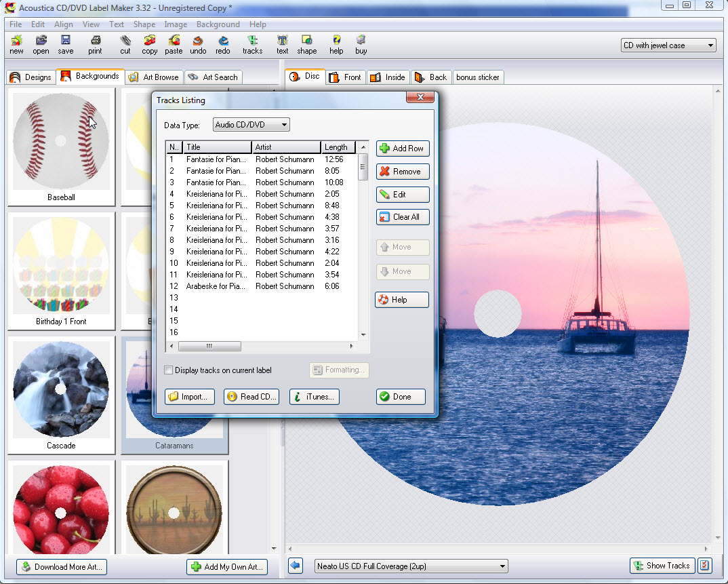Select track 4 with length 2:05
Screen dimensions: 728x584
point(262,194)
